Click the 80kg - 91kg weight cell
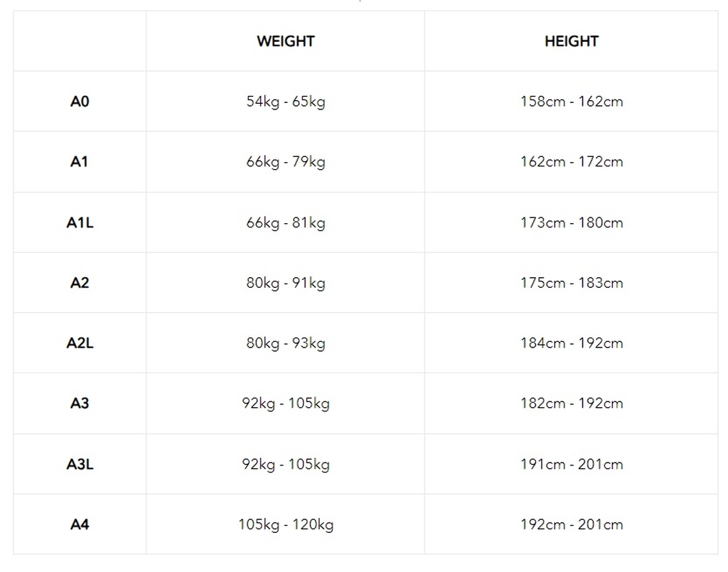The width and height of the screenshot is (728, 572). 286,283
